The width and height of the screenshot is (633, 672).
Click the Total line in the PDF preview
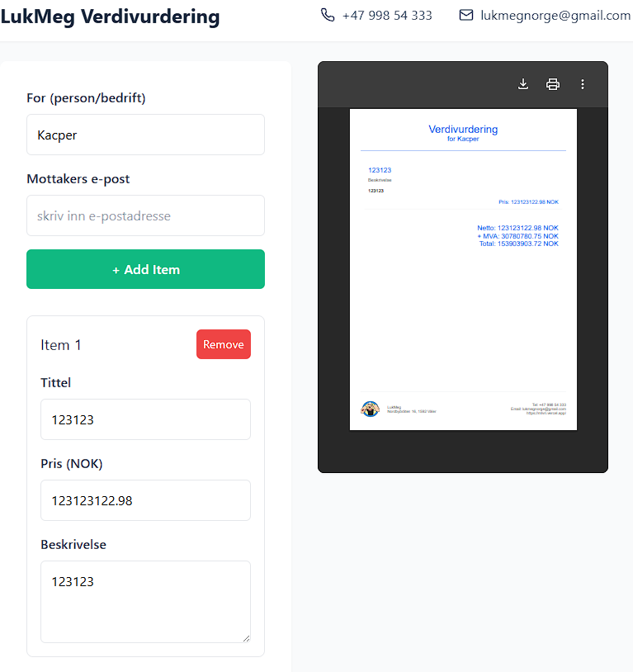[x=518, y=244]
